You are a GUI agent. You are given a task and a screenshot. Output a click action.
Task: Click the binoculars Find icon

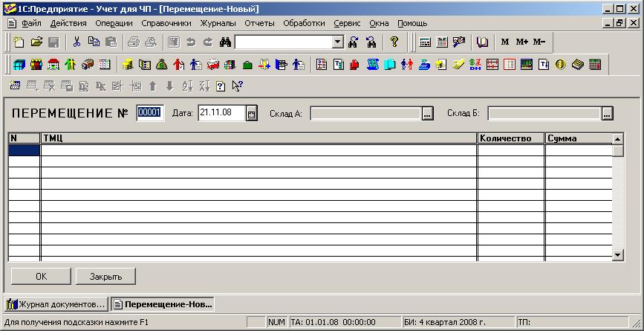click(x=226, y=42)
